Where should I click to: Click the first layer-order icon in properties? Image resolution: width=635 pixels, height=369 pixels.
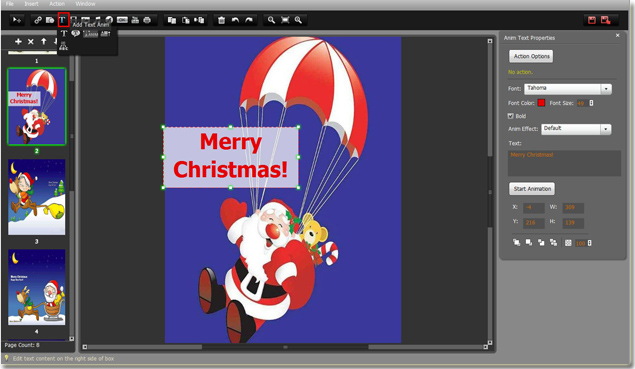click(516, 243)
